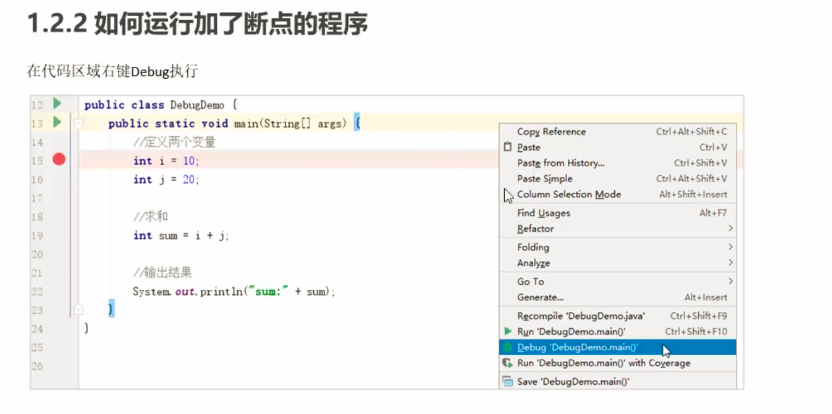Viewport: 832px width, 414px height.
Task: Click the Paste clipboard icon
Action: pyautogui.click(x=508, y=147)
